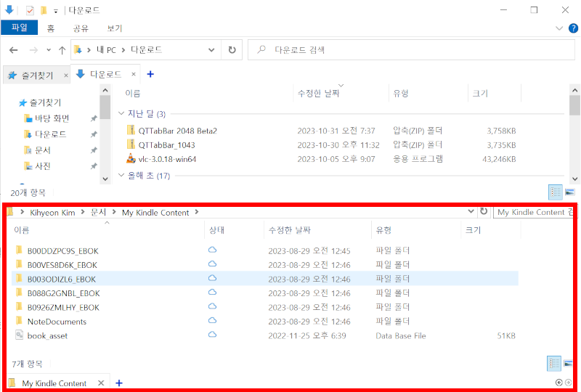The width and height of the screenshot is (581, 392).
Task: Switch upper pane to details view
Action: pyautogui.click(x=555, y=192)
